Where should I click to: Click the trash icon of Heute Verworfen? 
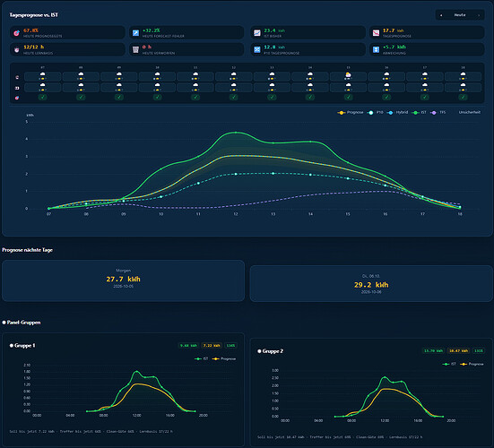point(135,50)
